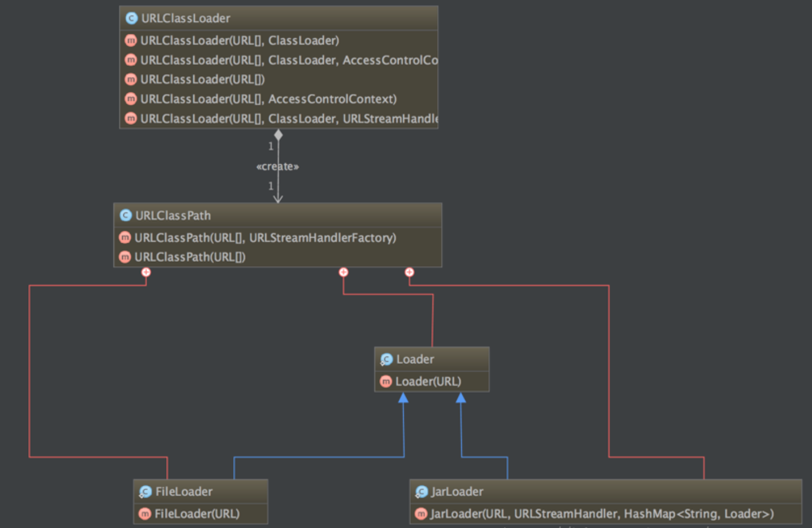
Task: Click method icon of URLClassLoader(URL[]) row
Action: click(131, 79)
